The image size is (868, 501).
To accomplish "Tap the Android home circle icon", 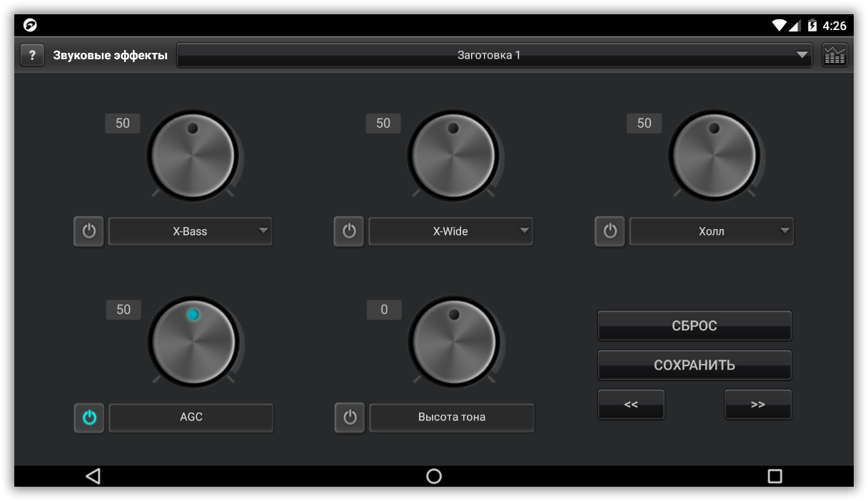I will point(434,476).
